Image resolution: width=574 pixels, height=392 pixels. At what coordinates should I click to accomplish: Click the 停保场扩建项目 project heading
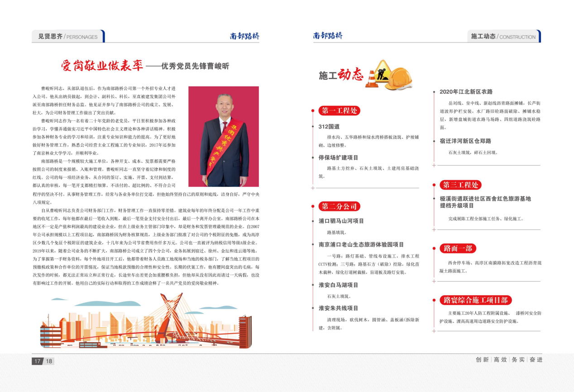click(x=338, y=158)
